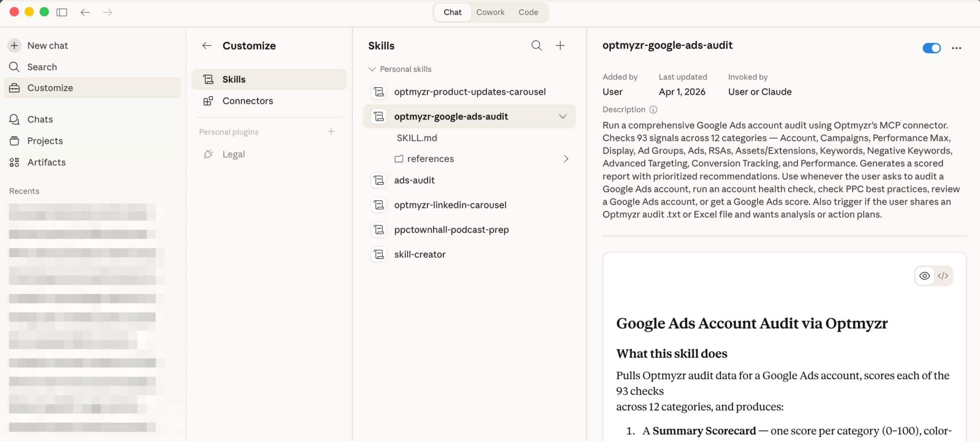
Task: Open the optmyzr-product-updates-carousel skill
Action: (x=469, y=92)
